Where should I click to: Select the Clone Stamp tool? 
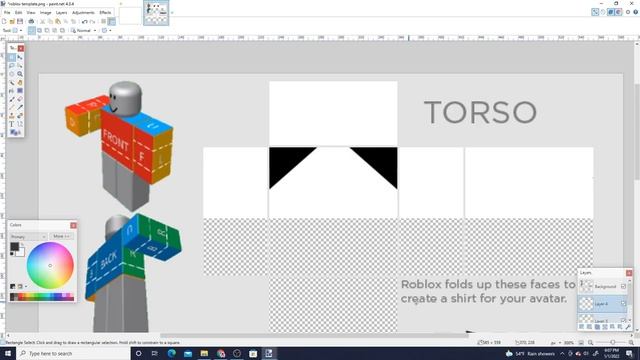pos(12,116)
